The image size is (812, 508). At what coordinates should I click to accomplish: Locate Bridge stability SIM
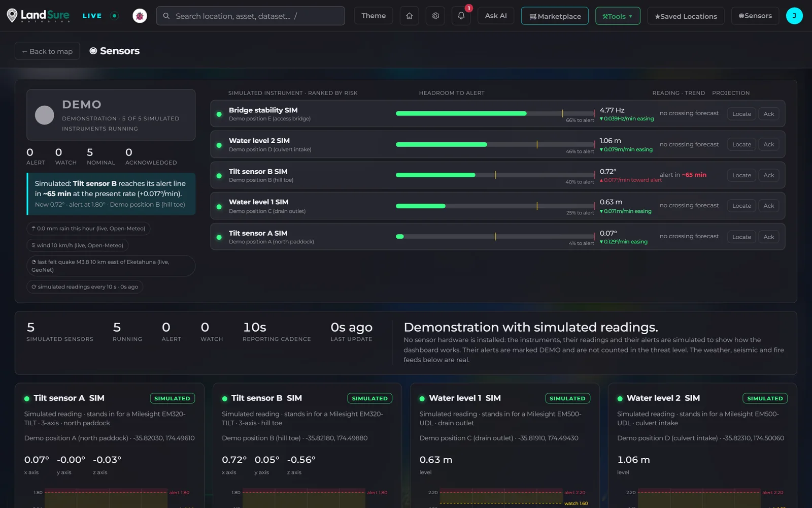click(x=741, y=114)
